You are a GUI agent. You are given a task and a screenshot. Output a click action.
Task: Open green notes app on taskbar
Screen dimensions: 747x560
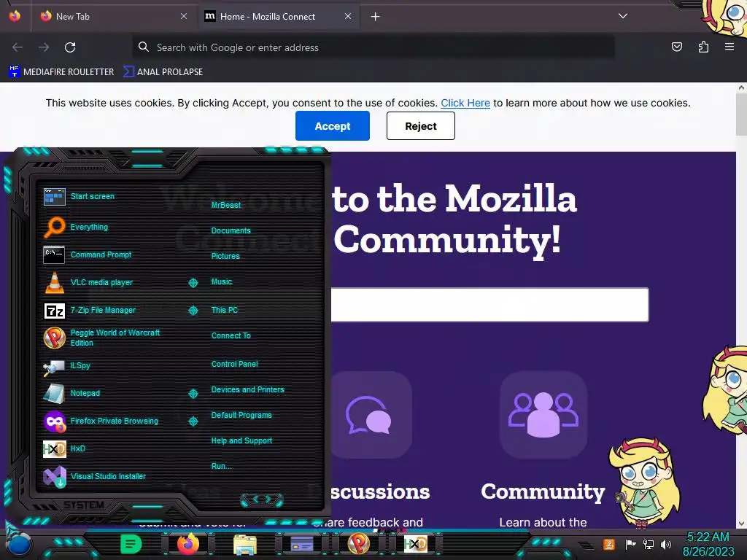131,544
